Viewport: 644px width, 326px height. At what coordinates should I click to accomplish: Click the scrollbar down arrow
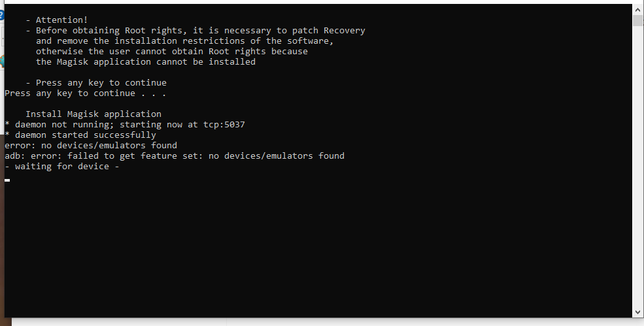637,312
